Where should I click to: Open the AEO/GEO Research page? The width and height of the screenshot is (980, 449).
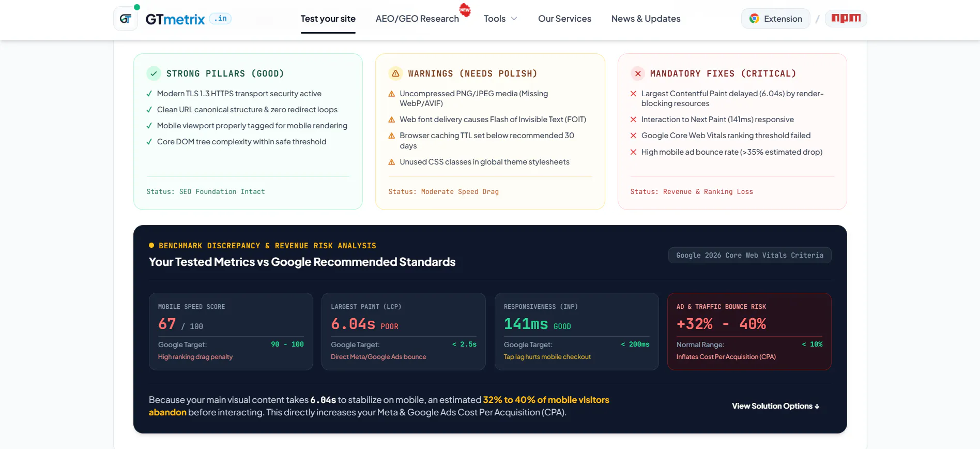click(x=417, y=19)
